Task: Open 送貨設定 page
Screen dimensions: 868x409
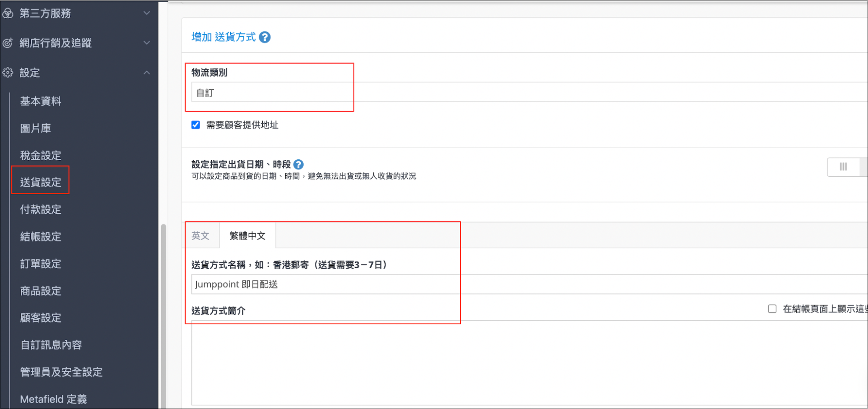Action: point(41,182)
